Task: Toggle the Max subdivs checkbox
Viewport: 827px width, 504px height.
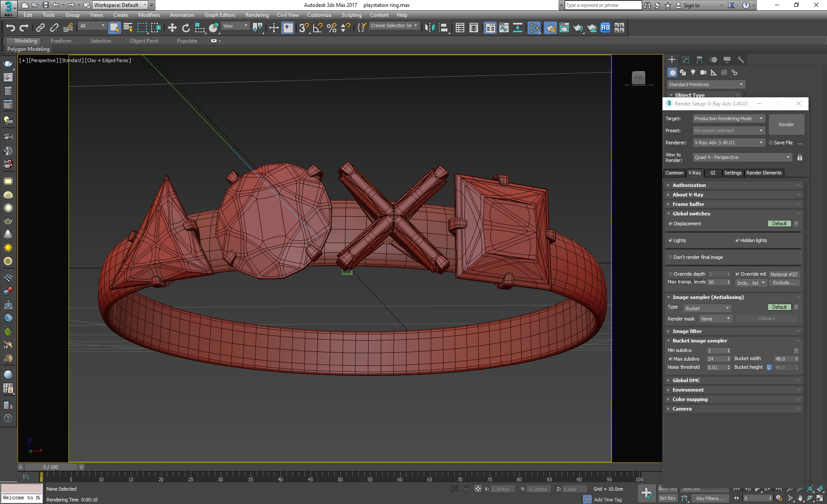Action: coord(670,359)
